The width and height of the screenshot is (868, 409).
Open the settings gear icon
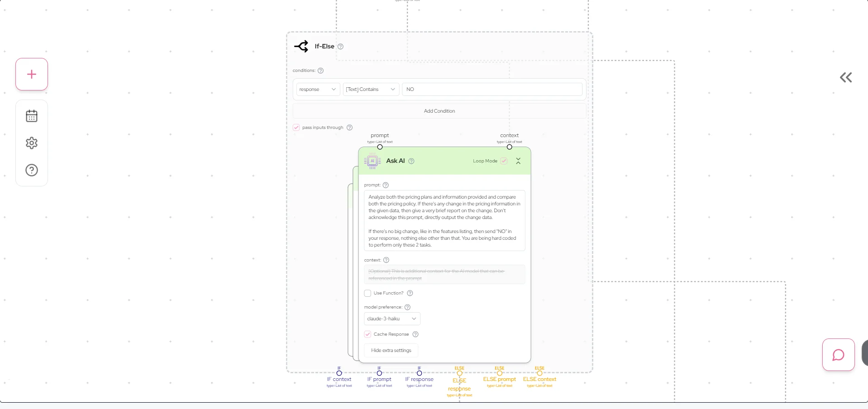(32, 143)
